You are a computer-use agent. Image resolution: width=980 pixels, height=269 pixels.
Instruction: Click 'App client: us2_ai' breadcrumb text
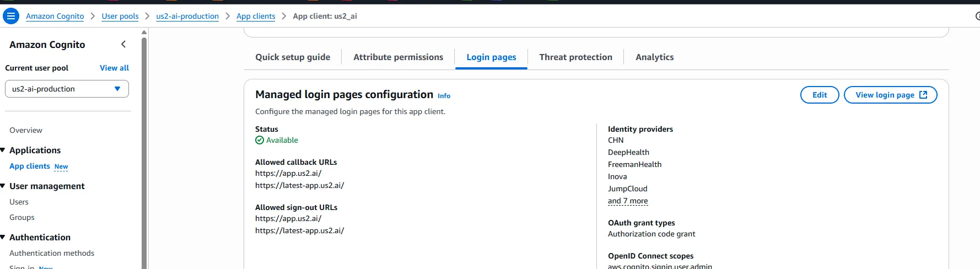pyautogui.click(x=325, y=16)
